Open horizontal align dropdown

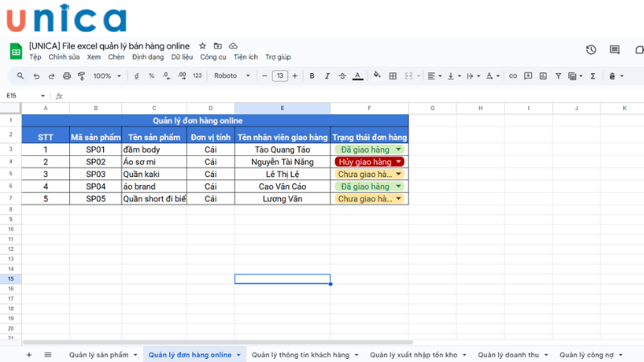[434, 76]
